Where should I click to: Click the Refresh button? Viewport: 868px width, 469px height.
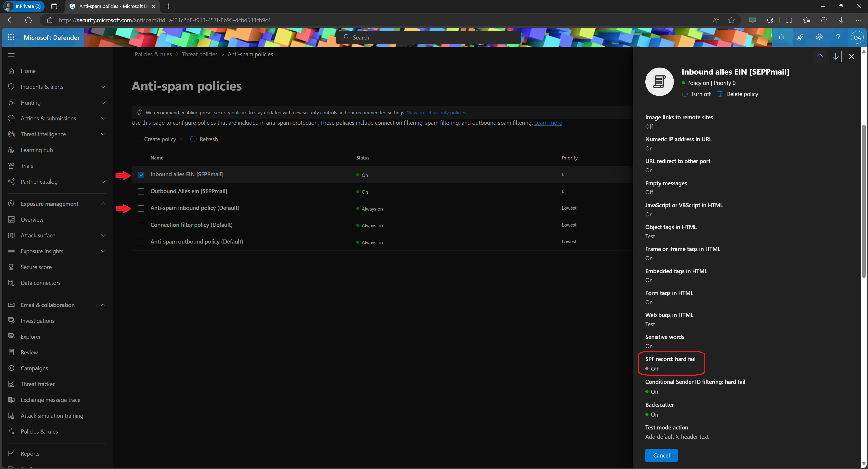(x=205, y=139)
